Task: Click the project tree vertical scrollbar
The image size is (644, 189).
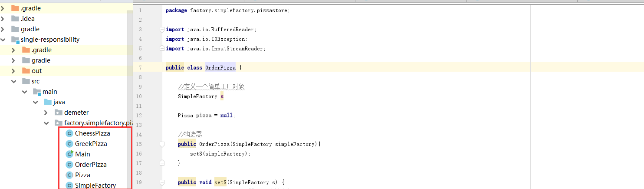Action: [x=130, y=87]
